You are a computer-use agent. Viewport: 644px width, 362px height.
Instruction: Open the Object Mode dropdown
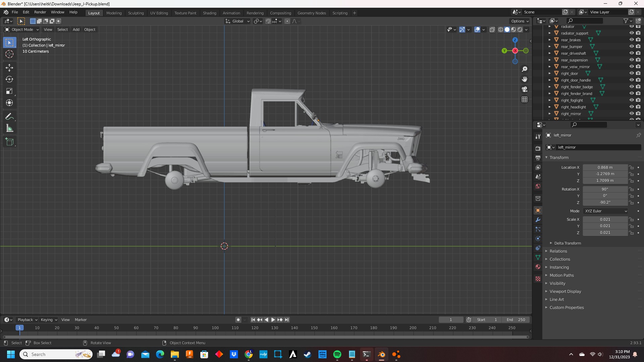coord(22,30)
